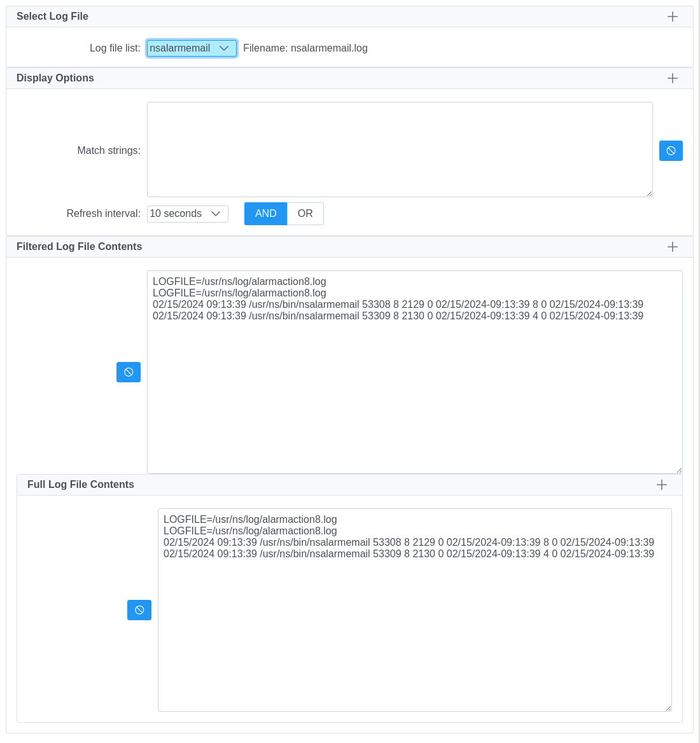The height and width of the screenshot is (743, 700).
Task: Focus the Match strings text area
Action: pyautogui.click(x=400, y=149)
